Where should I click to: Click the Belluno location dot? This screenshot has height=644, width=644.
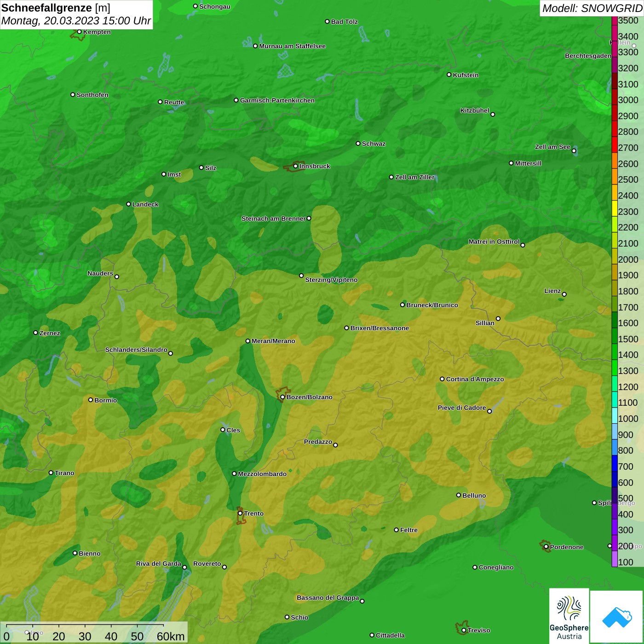point(459,495)
